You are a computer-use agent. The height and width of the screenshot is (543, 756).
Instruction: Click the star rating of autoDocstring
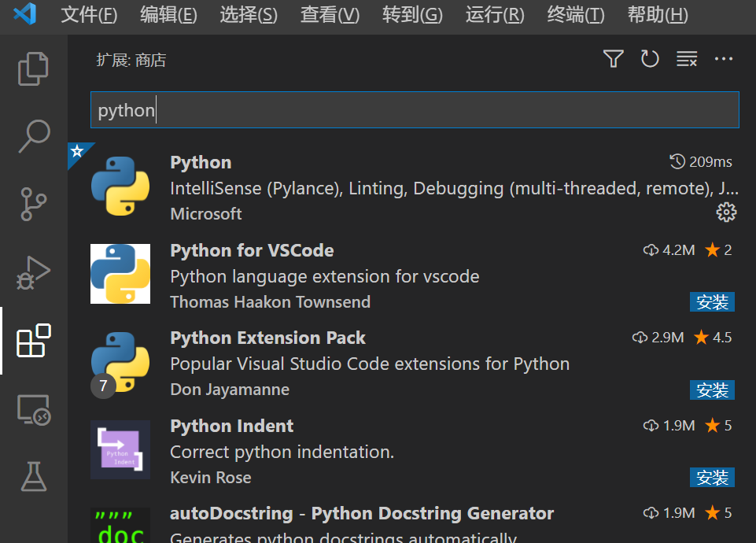tap(718, 512)
